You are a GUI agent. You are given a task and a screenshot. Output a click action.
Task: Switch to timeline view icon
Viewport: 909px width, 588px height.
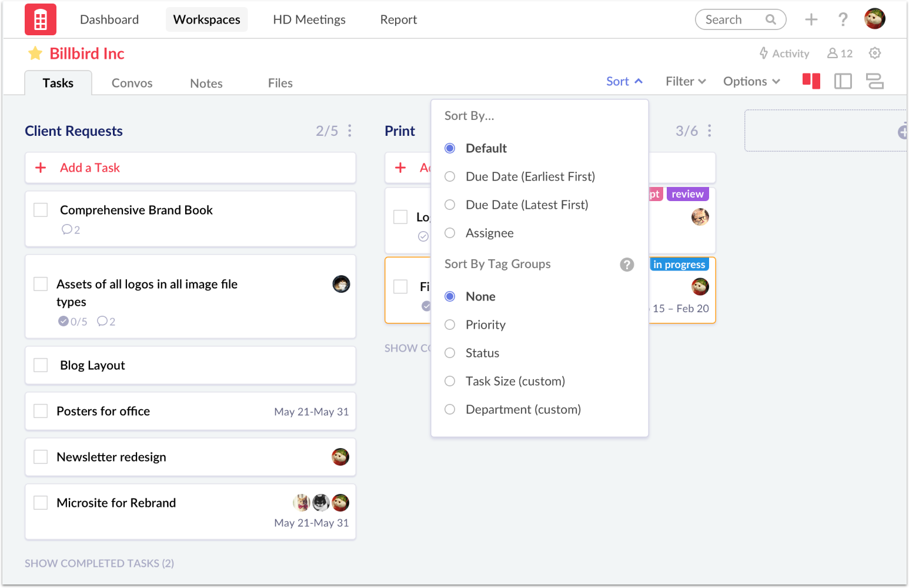[874, 81]
